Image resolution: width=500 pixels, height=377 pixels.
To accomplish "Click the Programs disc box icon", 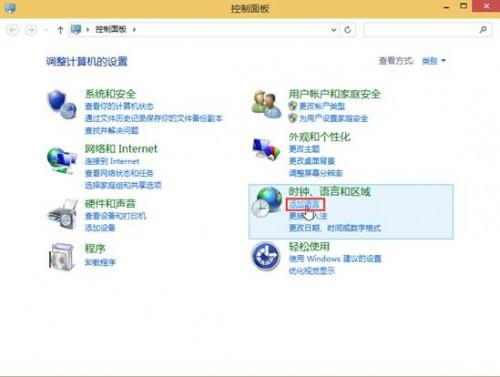I will (x=62, y=256).
